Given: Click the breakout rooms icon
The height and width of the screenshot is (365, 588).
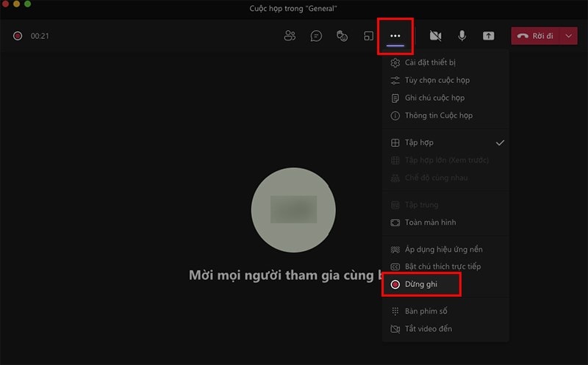Looking at the screenshot, I should pos(369,36).
